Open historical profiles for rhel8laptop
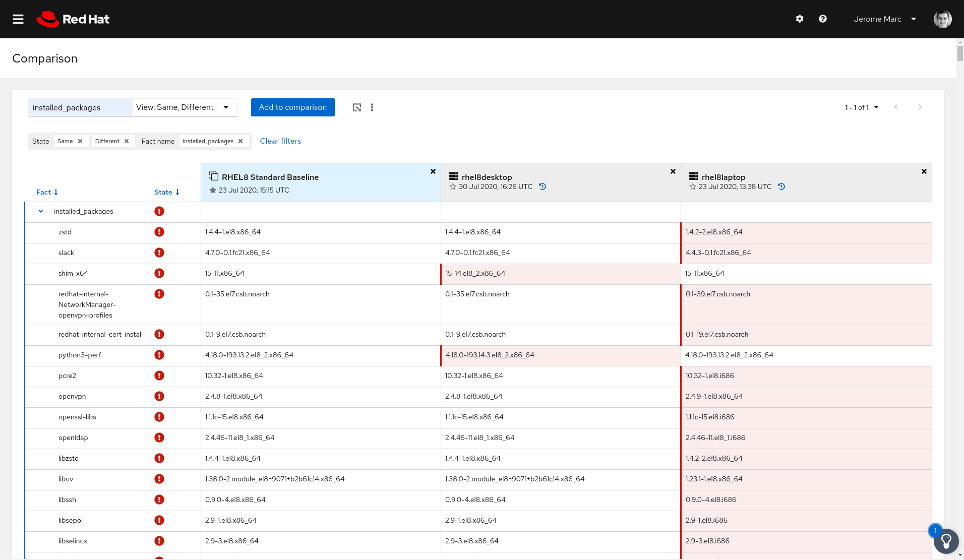Viewport: 964px width, 560px height. (x=781, y=186)
